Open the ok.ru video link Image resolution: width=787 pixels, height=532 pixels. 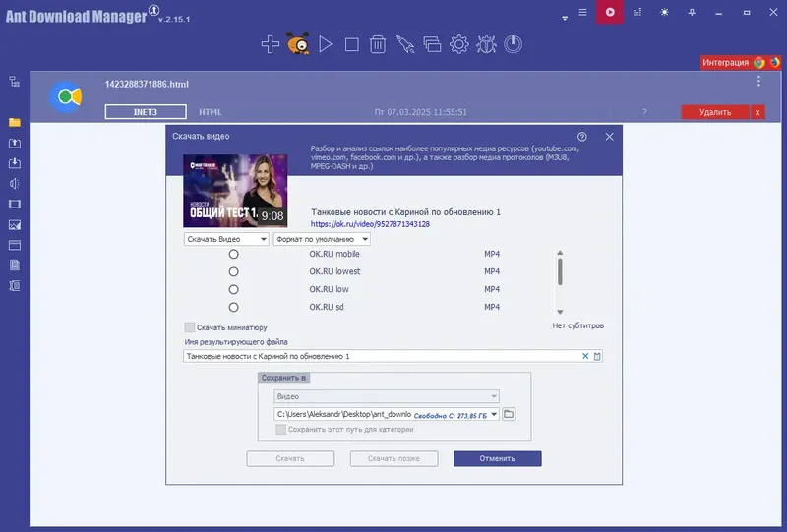370,224
